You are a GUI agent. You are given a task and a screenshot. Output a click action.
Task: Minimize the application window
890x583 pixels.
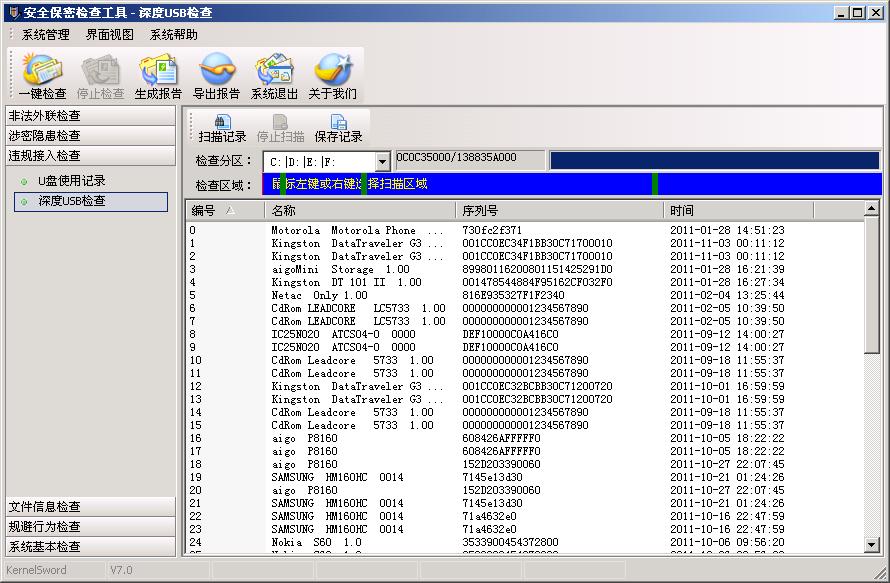842,12
